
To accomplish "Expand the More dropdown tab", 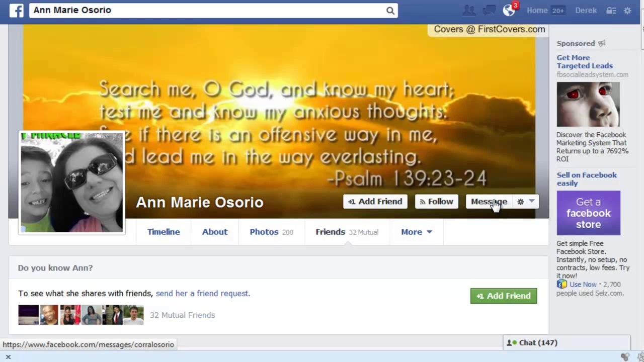I will click(x=417, y=232).
